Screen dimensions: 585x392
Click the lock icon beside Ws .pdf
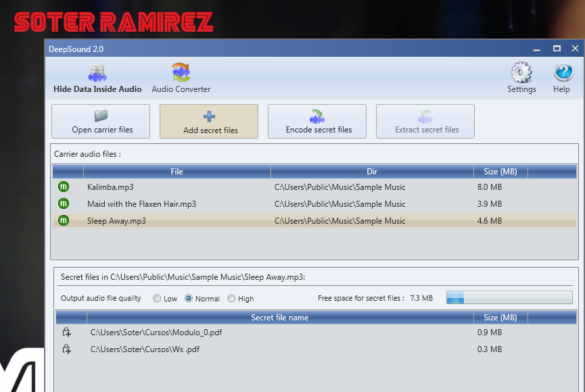[x=67, y=349]
